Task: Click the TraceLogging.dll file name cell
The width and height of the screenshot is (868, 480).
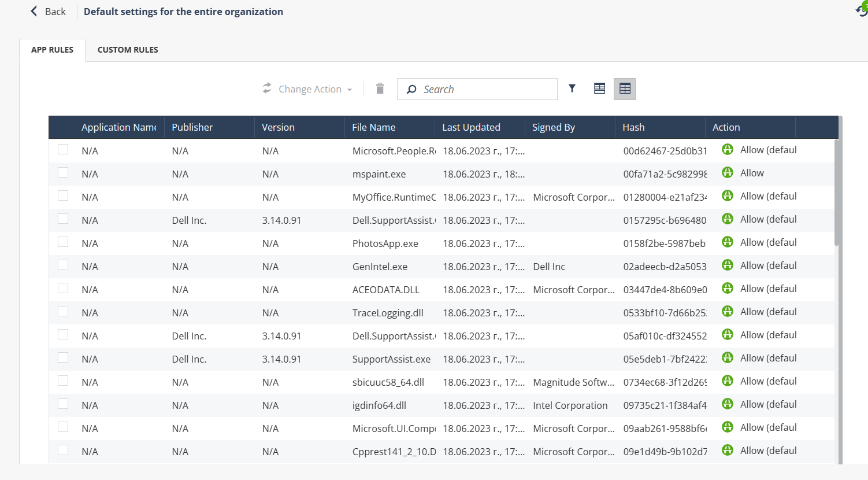Action: [x=388, y=313]
